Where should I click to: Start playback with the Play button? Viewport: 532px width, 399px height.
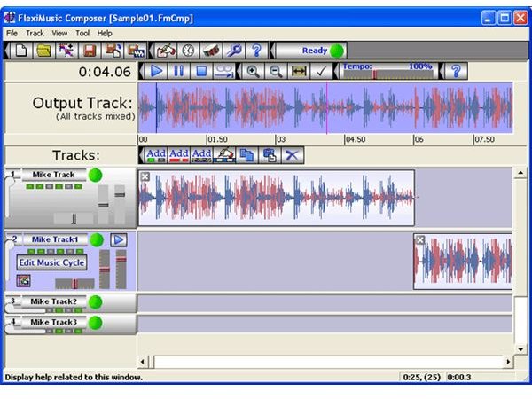[x=156, y=71]
